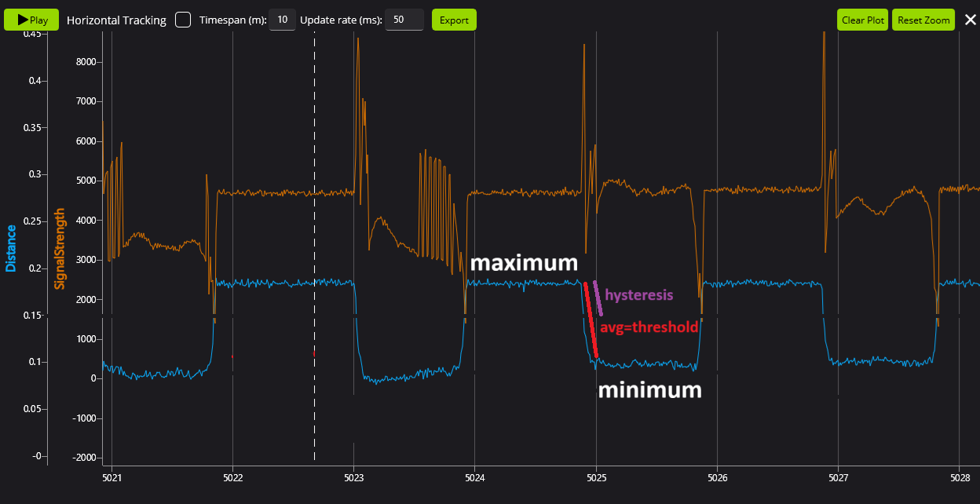Click the 5027 tick on time axis
Viewport: 980px width, 504px height.
839,477
